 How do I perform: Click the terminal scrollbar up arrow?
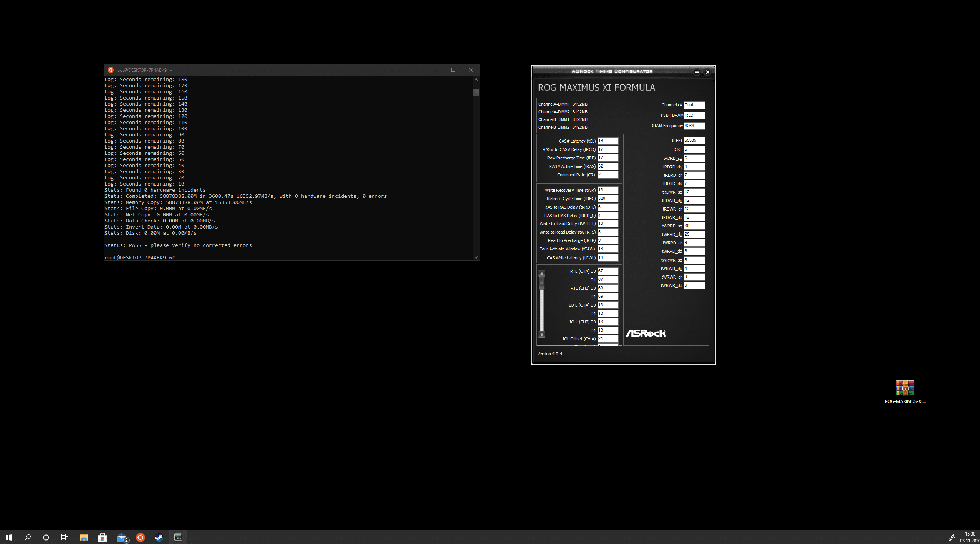[476, 80]
